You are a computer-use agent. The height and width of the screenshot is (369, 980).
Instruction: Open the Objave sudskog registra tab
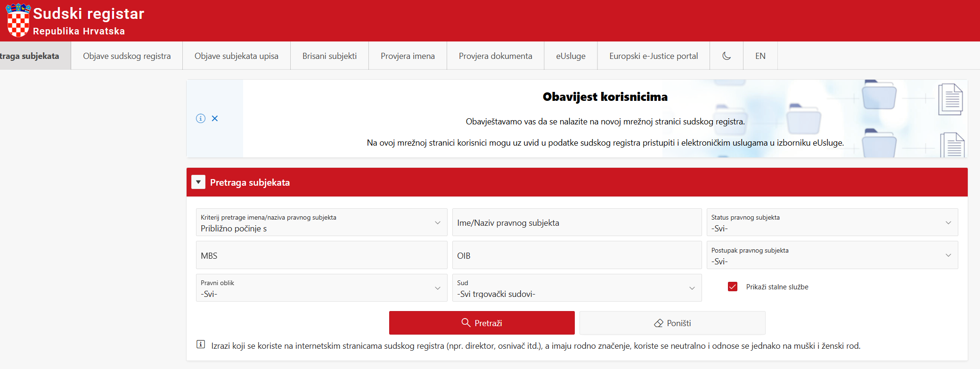pos(127,56)
